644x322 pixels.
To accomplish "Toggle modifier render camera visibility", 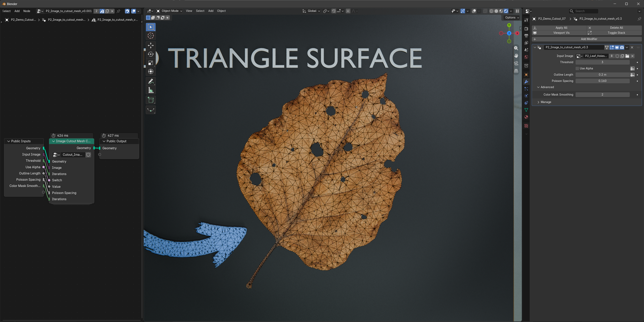I will point(622,47).
